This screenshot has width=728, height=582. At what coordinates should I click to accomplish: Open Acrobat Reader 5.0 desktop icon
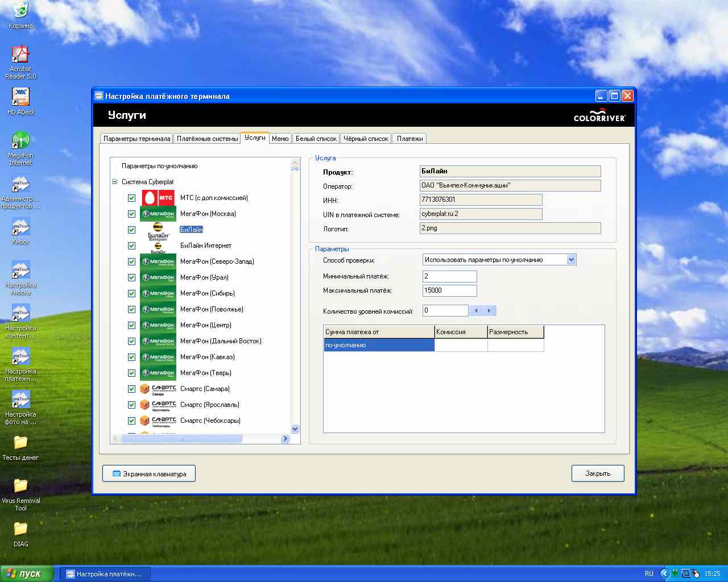[x=20, y=55]
